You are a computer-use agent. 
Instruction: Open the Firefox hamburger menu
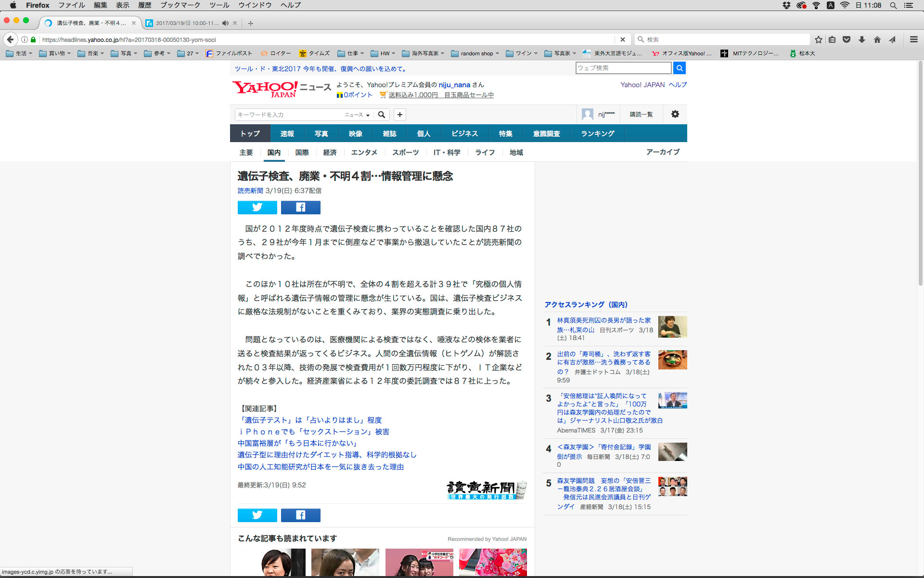click(x=913, y=39)
